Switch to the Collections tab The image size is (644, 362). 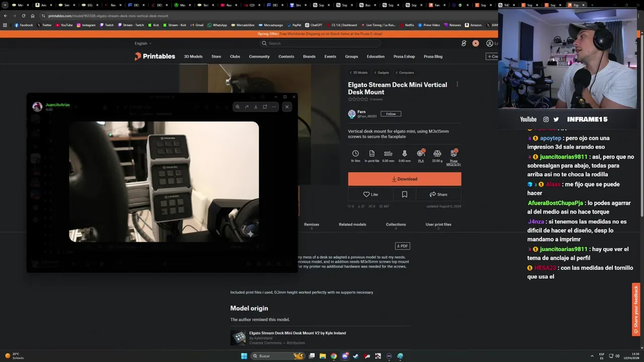click(395, 225)
